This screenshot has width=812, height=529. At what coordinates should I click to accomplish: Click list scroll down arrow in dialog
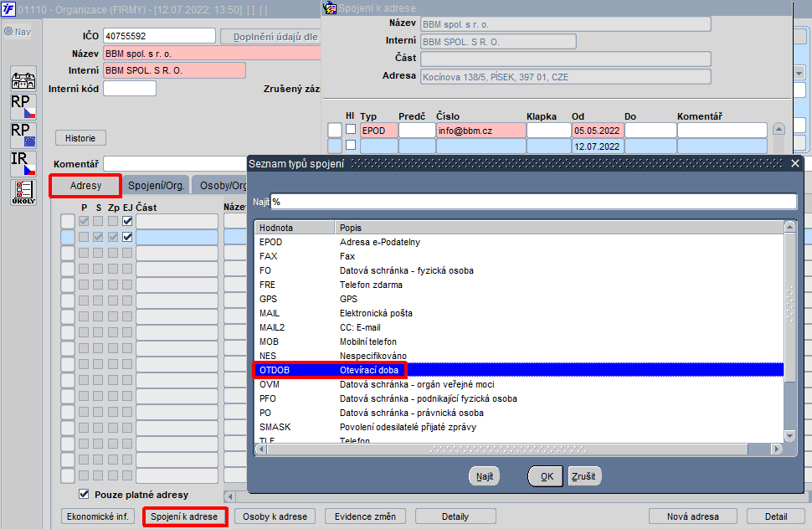coord(789,436)
